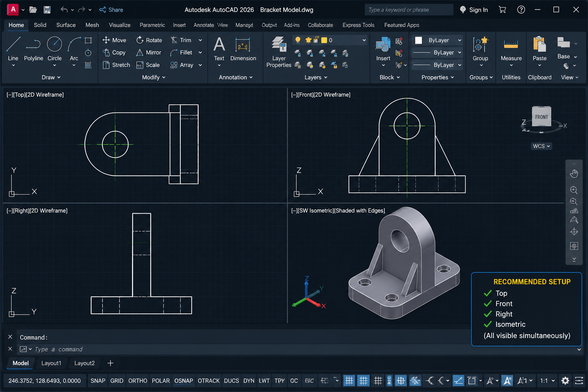This screenshot has width=588, height=392.
Task: Click the Copy tool
Action: coord(114,52)
